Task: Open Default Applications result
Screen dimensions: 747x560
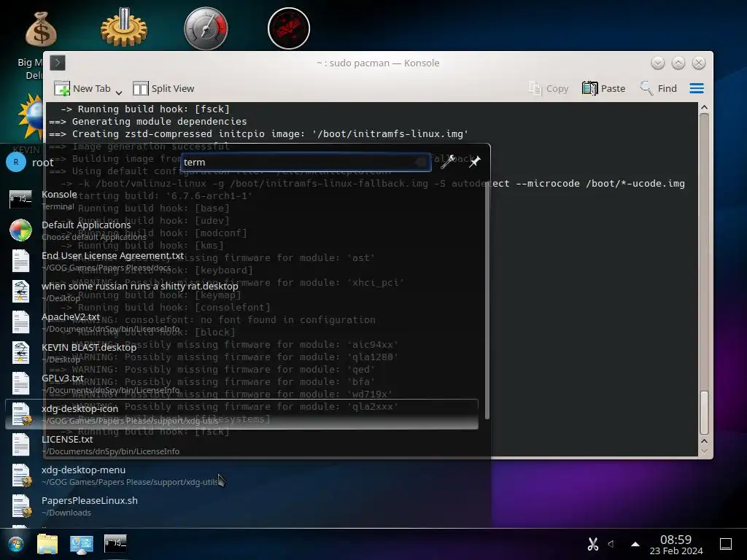Action: [x=241, y=230]
